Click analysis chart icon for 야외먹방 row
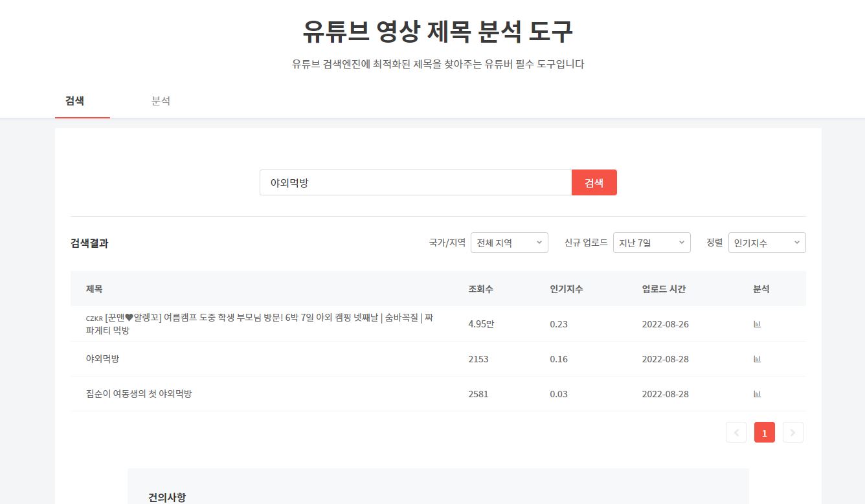Viewport: 865px width, 504px height. click(757, 359)
